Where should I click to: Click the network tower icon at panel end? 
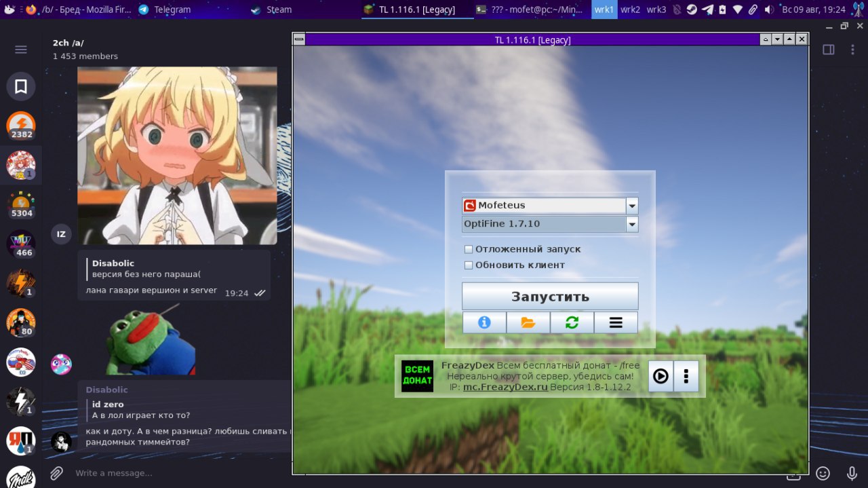click(857, 10)
